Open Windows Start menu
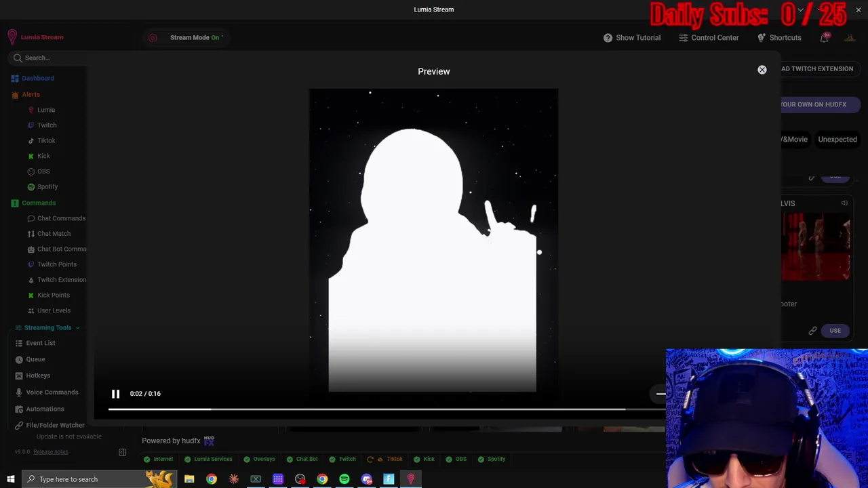Viewport: 868px width, 488px height. tap(11, 479)
